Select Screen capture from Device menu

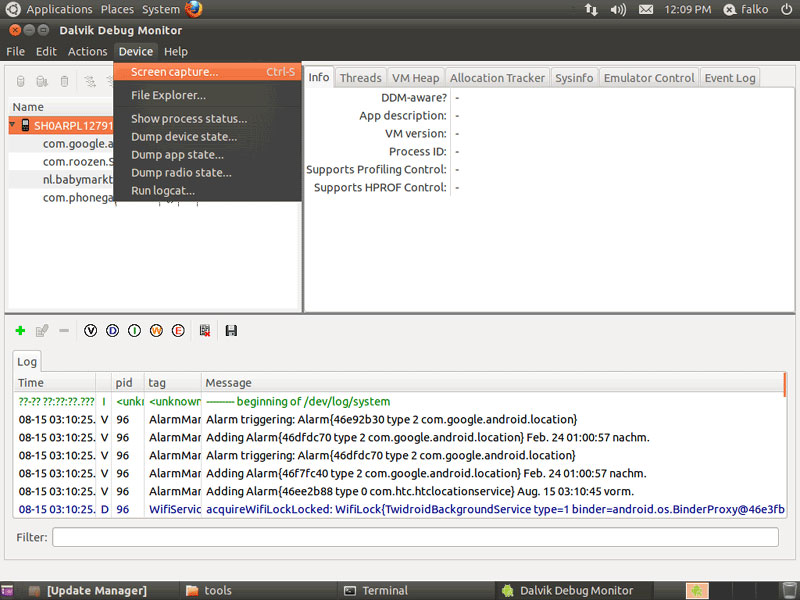pos(174,72)
